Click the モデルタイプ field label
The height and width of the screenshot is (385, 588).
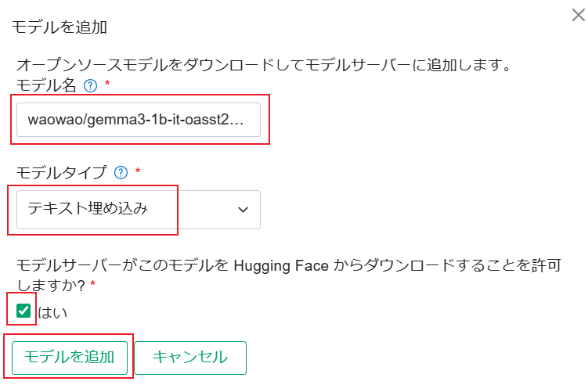pos(61,172)
